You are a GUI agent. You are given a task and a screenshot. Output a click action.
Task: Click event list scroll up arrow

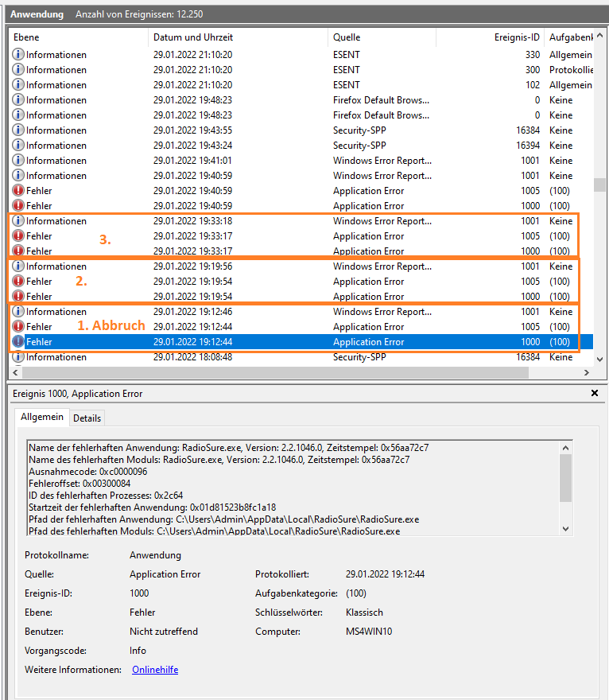click(599, 36)
